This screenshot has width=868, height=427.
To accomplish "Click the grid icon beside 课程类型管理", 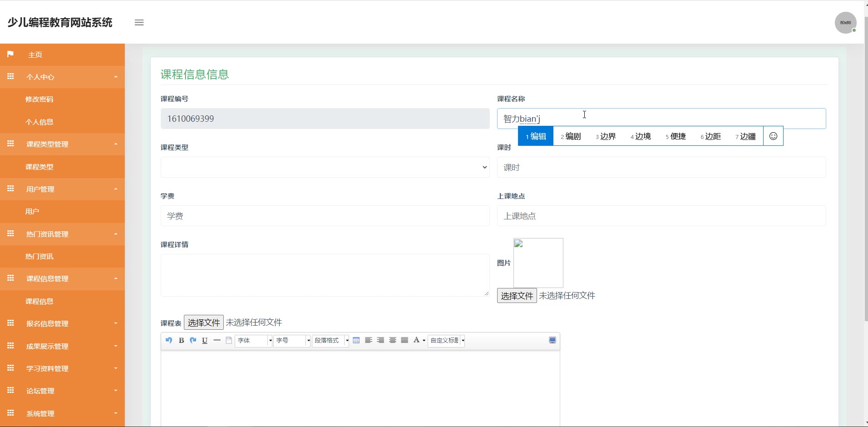I will pyautogui.click(x=10, y=144).
